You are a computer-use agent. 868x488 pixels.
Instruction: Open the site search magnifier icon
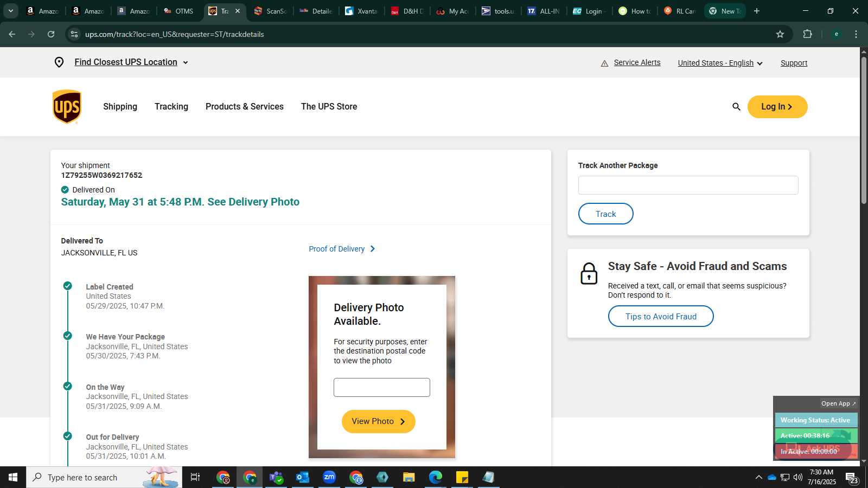click(736, 107)
